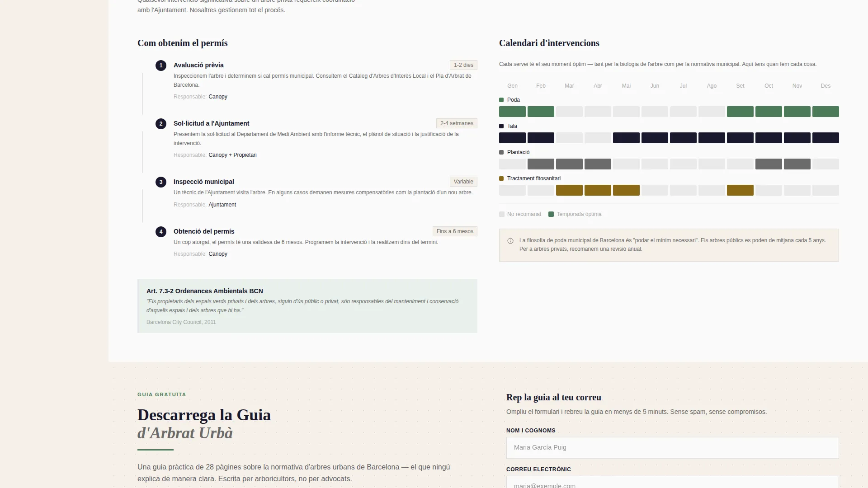This screenshot has width=868, height=488.
Task: Click the Com obtenim el permís heading
Action: pos(183,43)
